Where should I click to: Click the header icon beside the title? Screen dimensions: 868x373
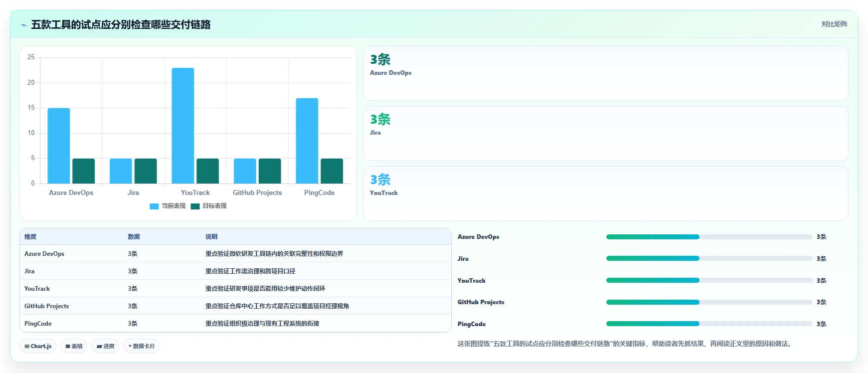coord(23,25)
